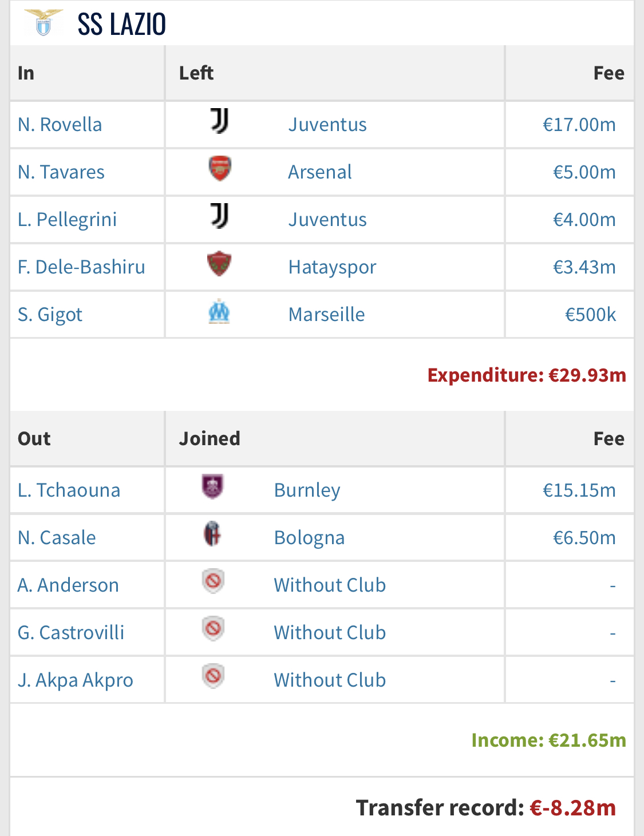Viewport: 644px width, 836px height.
Task: Click Without Club icon beside J. Akpa Akpro
Action: [x=213, y=677]
